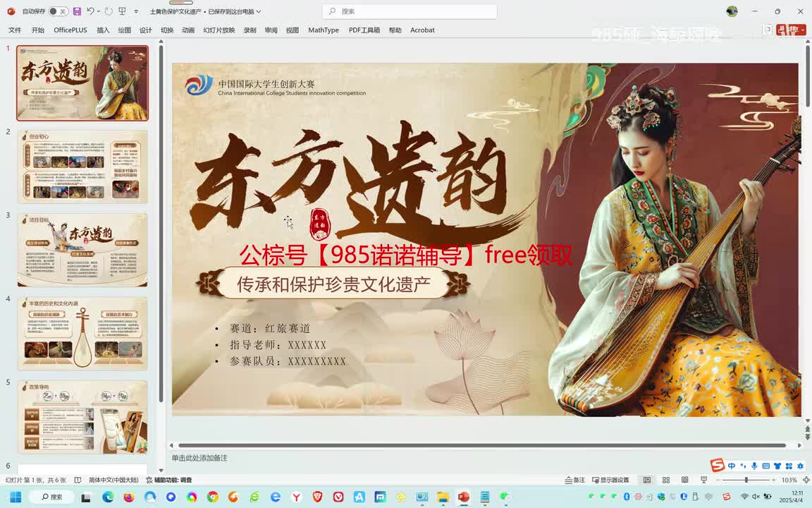Click 显示器设置 in the status bar
Image resolution: width=812 pixels, height=508 pixels.
pos(610,480)
